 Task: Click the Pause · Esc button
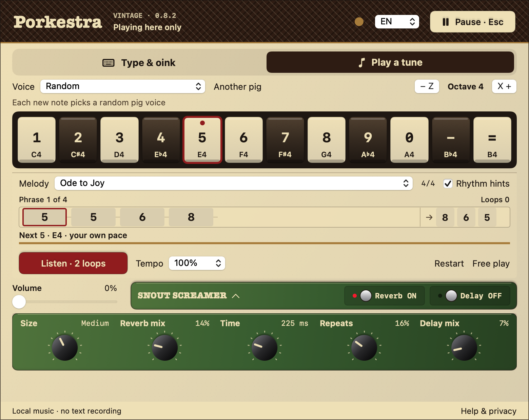click(x=473, y=22)
